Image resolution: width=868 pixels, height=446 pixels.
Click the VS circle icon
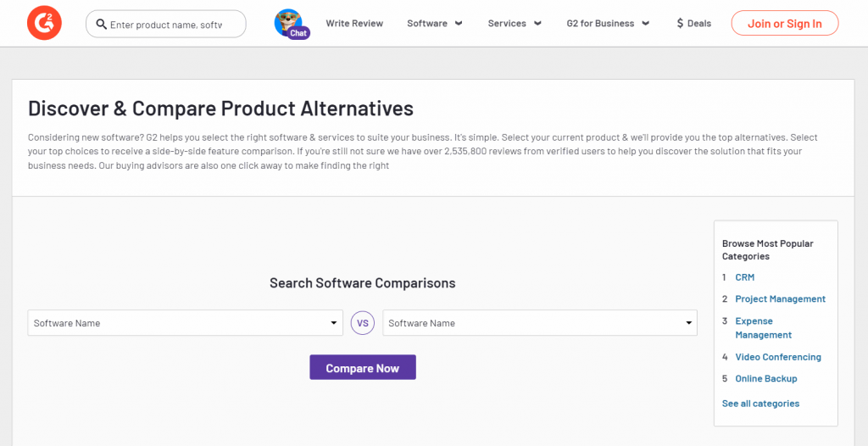(x=363, y=323)
